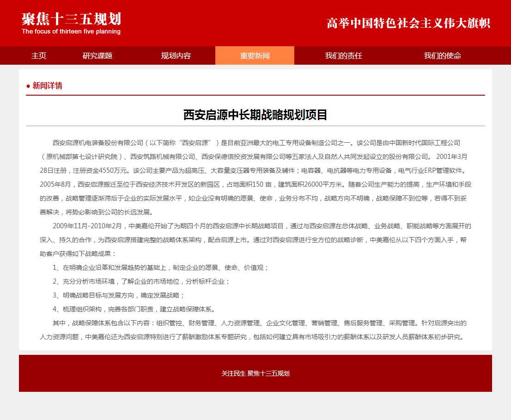Click the article title 西安启源中长期战略规划项目
The height and width of the screenshot is (420, 511).
coord(255,115)
